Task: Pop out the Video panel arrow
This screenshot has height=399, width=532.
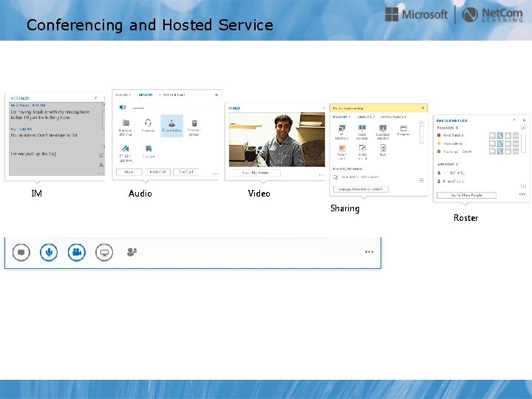Action: coord(324,108)
